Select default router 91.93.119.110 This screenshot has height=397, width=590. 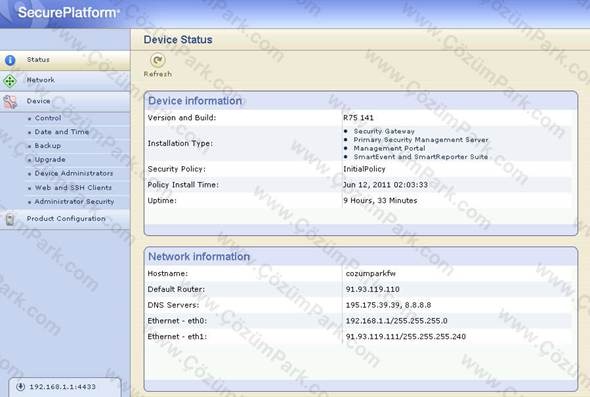373,289
